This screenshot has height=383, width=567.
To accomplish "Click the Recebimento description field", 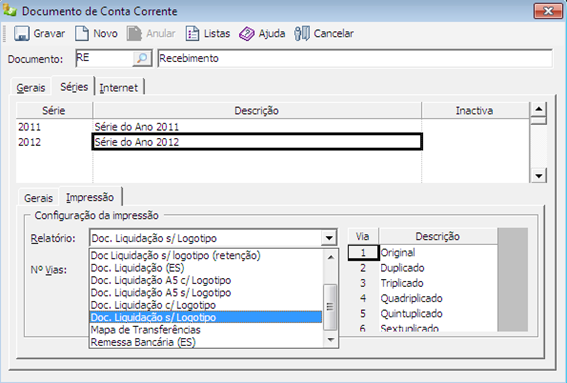I will pos(355,58).
